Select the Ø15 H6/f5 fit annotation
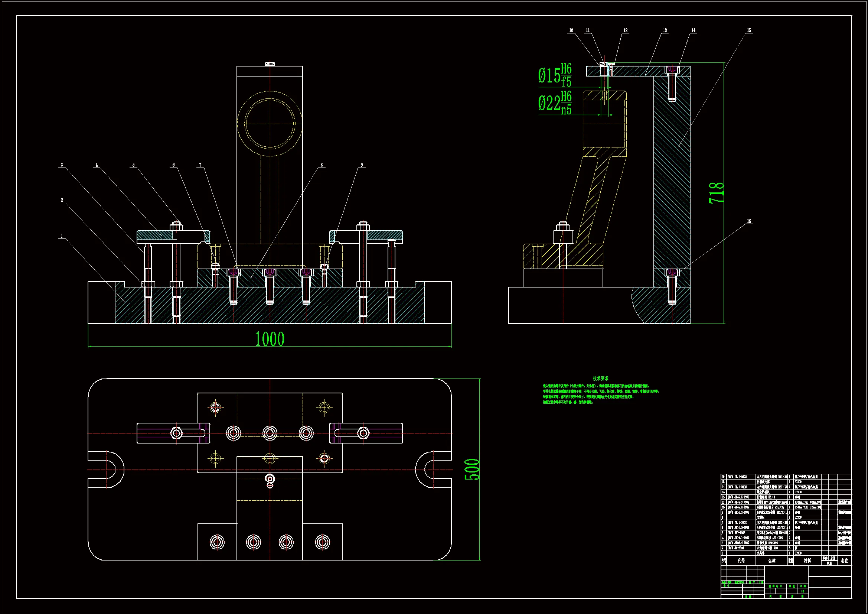The image size is (868, 614). point(555,75)
